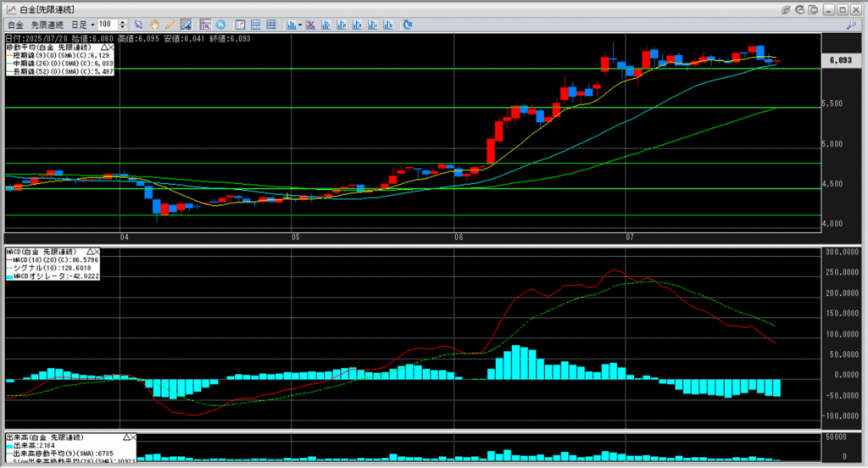Pick the pencil trendline drawing tool

(170, 25)
